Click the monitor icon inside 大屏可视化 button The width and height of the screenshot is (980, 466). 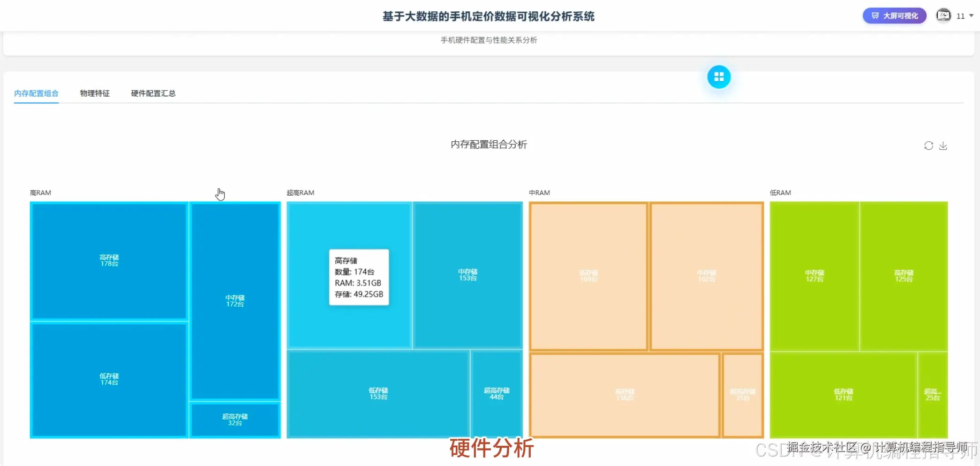(x=875, y=15)
